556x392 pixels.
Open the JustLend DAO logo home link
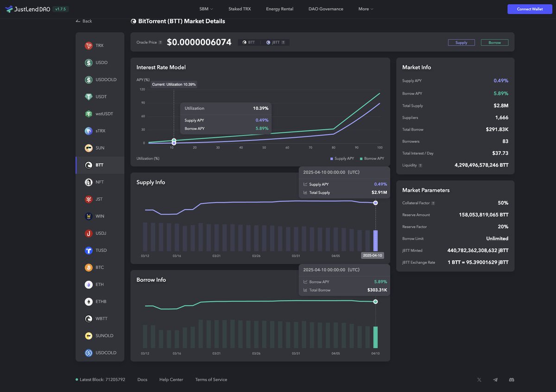(27, 9)
